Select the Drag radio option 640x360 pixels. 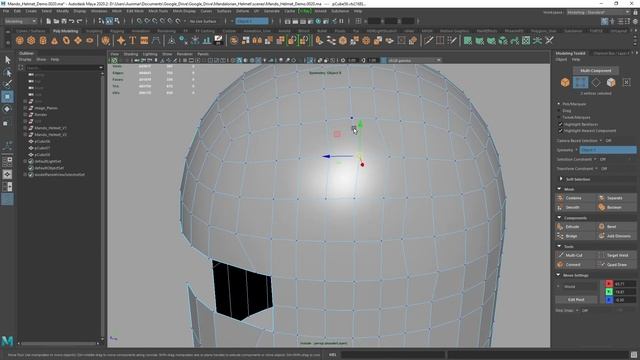coord(559,111)
